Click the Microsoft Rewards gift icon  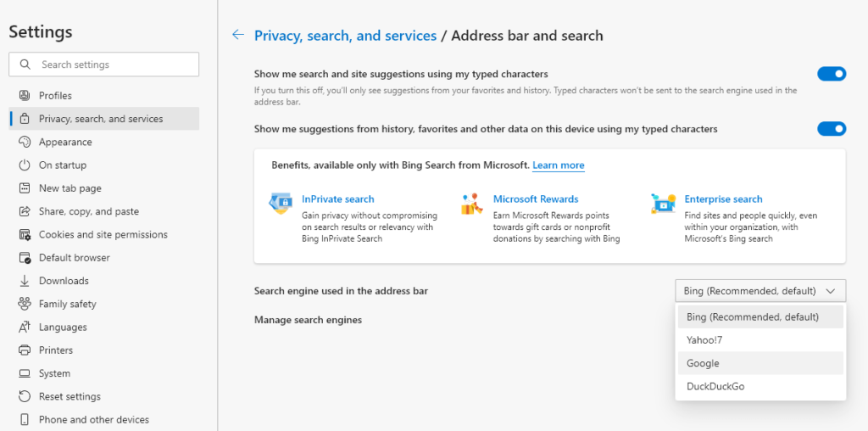click(471, 204)
